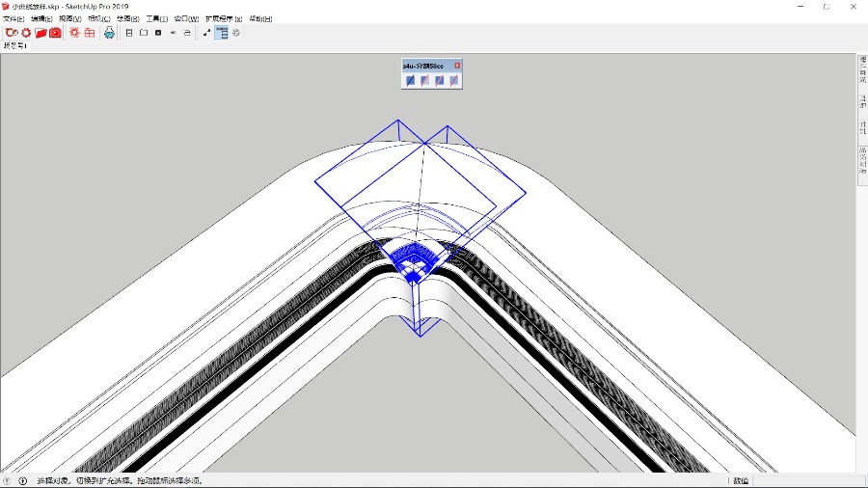Click the red table grid toolbar icon
868x488 pixels.
point(90,33)
